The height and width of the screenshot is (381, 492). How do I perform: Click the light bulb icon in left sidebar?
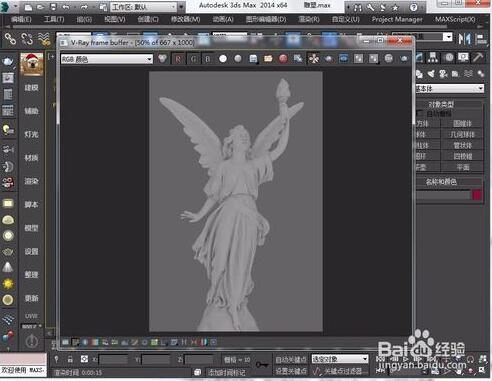pos(8,130)
